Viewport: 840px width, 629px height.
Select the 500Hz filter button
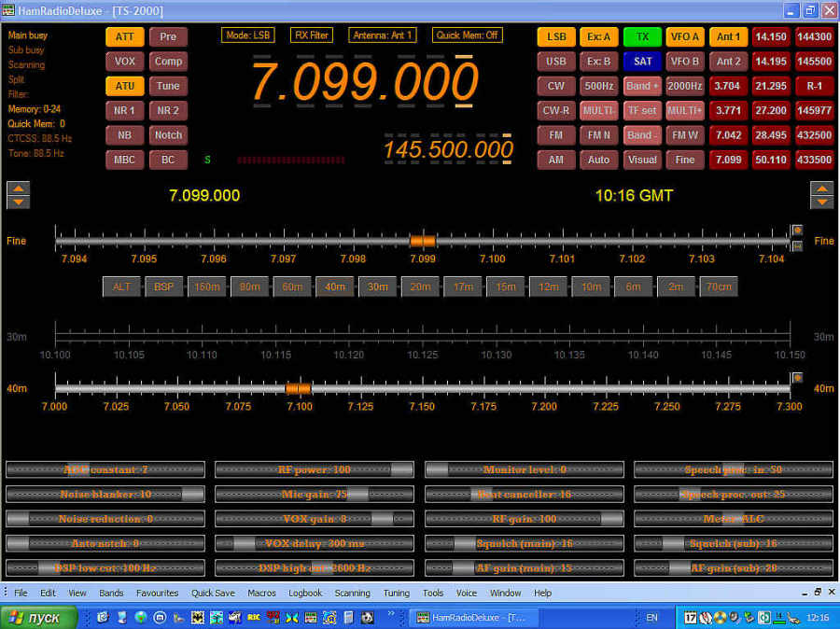coord(599,86)
